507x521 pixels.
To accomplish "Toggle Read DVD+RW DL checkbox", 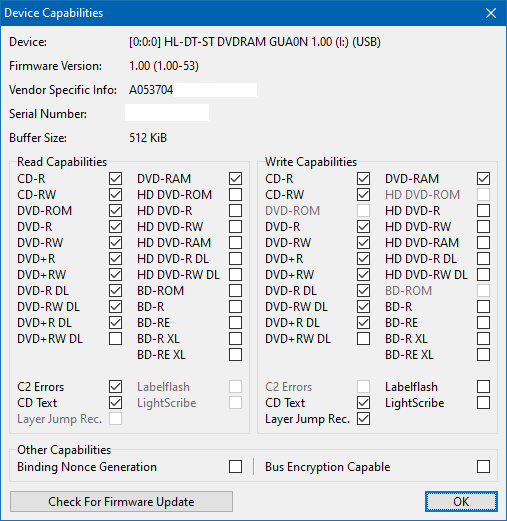I will pos(115,339).
